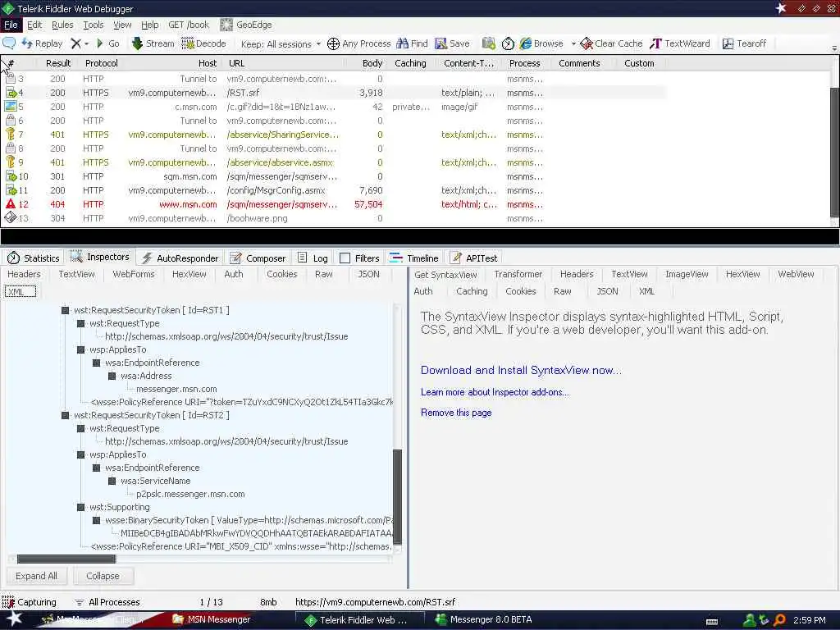The width and height of the screenshot is (840, 630).
Task: Click Download and Install SyntaxView now link
Action: pyautogui.click(x=521, y=370)
